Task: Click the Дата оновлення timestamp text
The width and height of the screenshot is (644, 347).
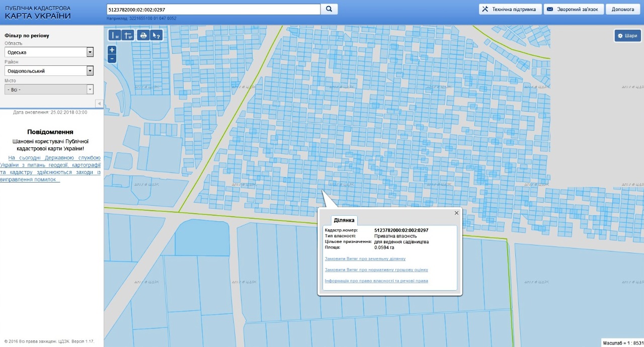Action: [x=50, y=112]
